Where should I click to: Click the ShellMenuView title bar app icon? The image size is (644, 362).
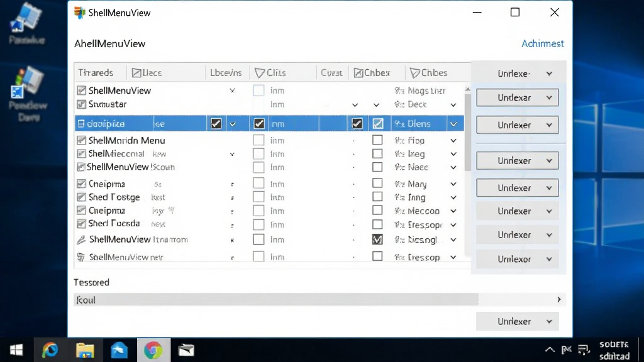[x=79, y=13]
